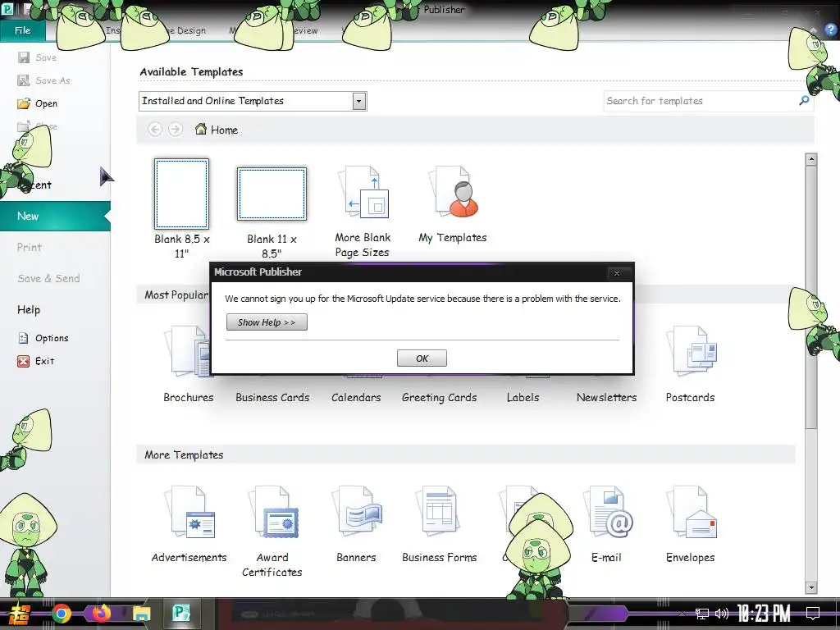Click the back navigation arrow
This screenshot has height=630, width=840.
click(x=155, y=129)
